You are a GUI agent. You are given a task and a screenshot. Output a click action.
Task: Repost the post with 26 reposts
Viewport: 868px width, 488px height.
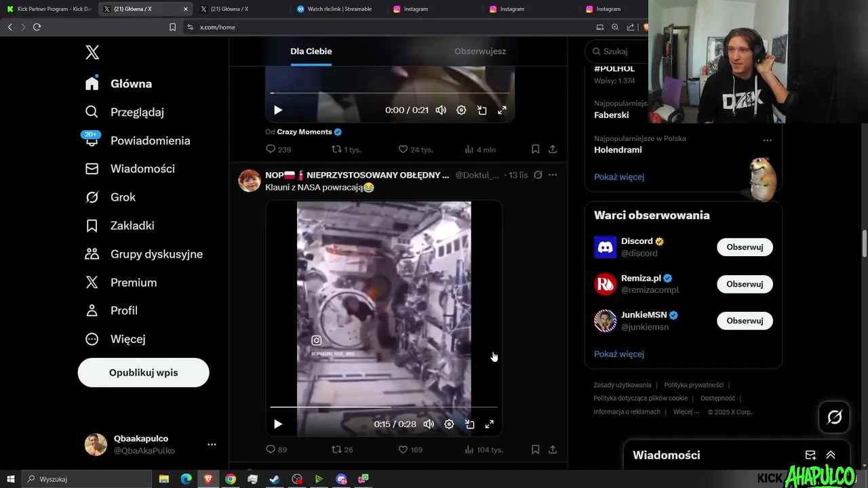coord(342,449)
